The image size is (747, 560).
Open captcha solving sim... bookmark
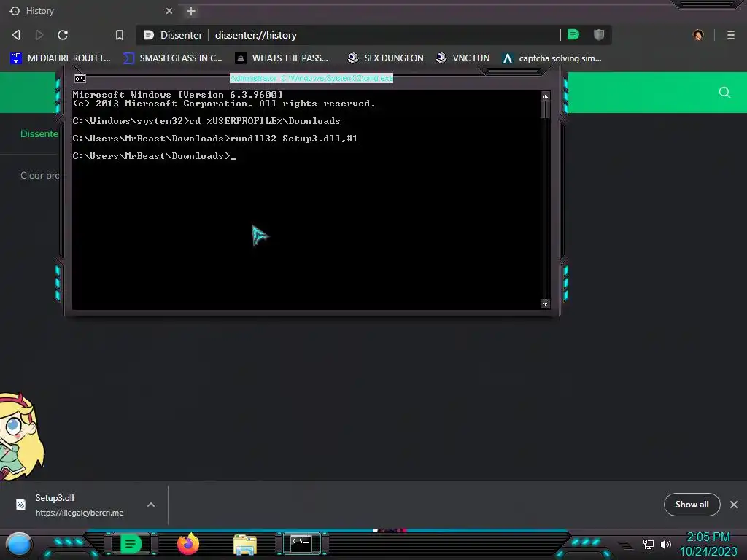(x=552, y=58)
